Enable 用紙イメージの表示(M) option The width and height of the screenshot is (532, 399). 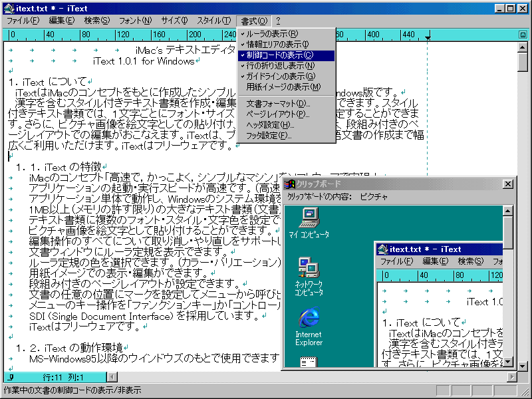286,87
